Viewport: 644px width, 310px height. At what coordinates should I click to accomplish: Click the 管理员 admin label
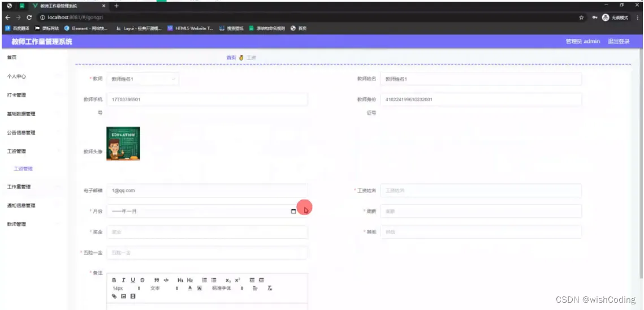(583, 41)
